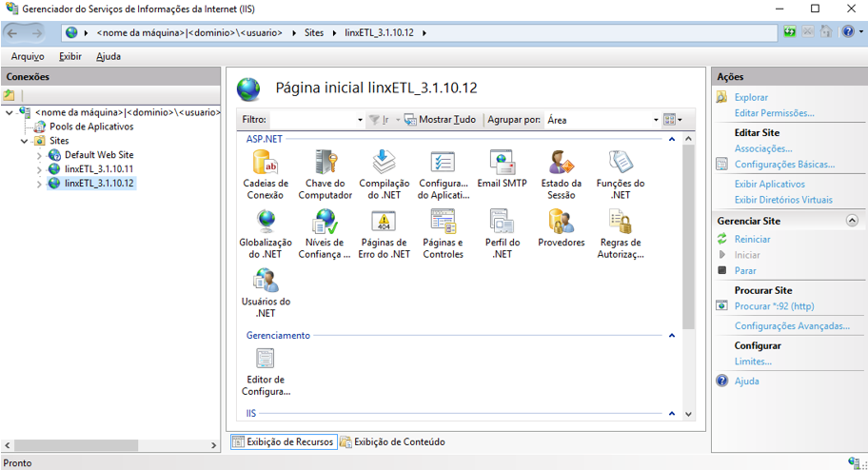Open Níveis de Confiança feature
The image size is (868, 470).
tap(325, 234)
